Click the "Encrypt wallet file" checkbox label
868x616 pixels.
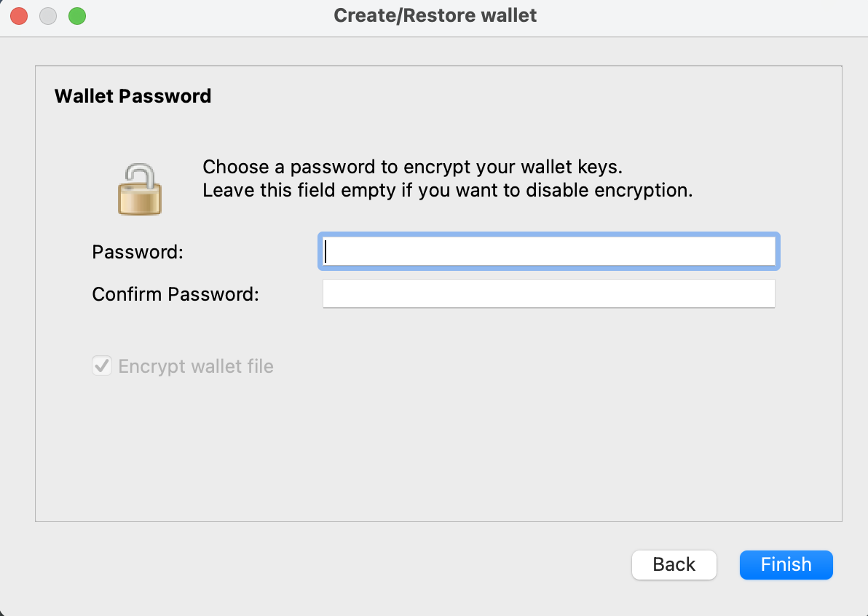tap(196, 366)
